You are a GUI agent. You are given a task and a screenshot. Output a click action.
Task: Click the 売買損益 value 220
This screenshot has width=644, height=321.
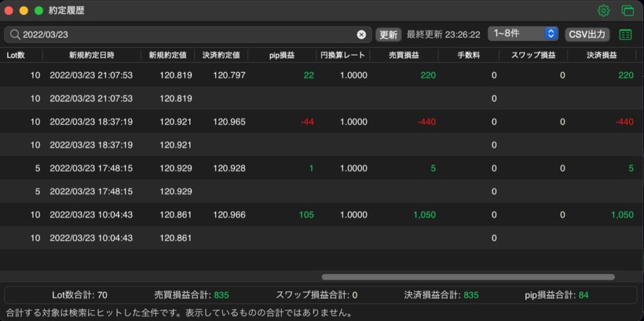tap(428, 75)
